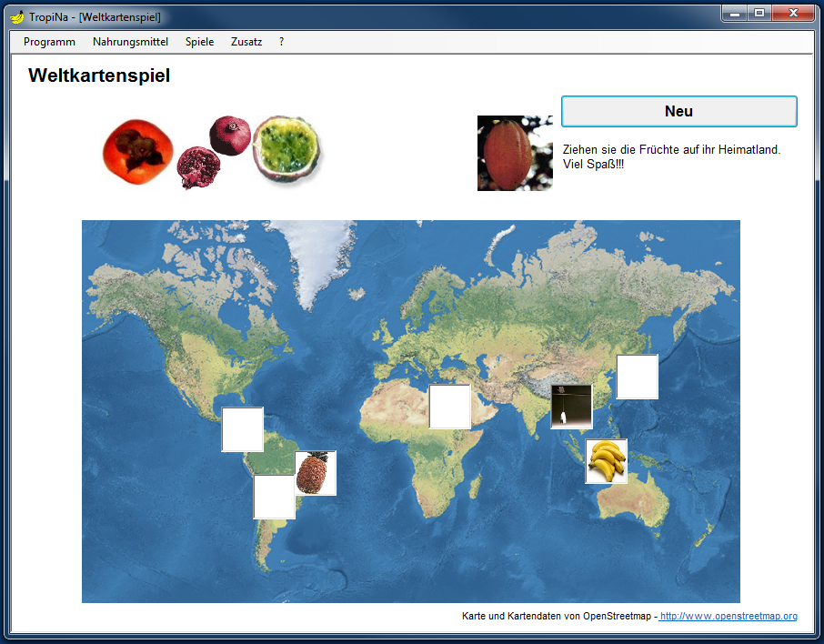Open the Nahrungsmittel menu

(x=130, y=42)
